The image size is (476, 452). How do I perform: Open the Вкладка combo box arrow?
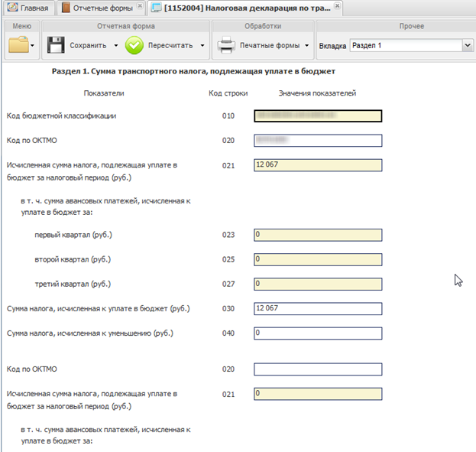[468, 45]
